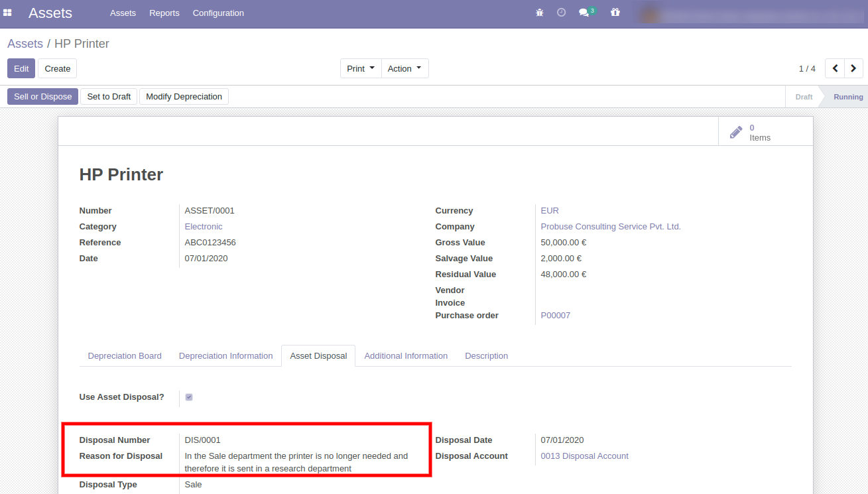Click the 1 / 4 pager counter
This screenshot has height=494, width=868.
tap(807, 69)
